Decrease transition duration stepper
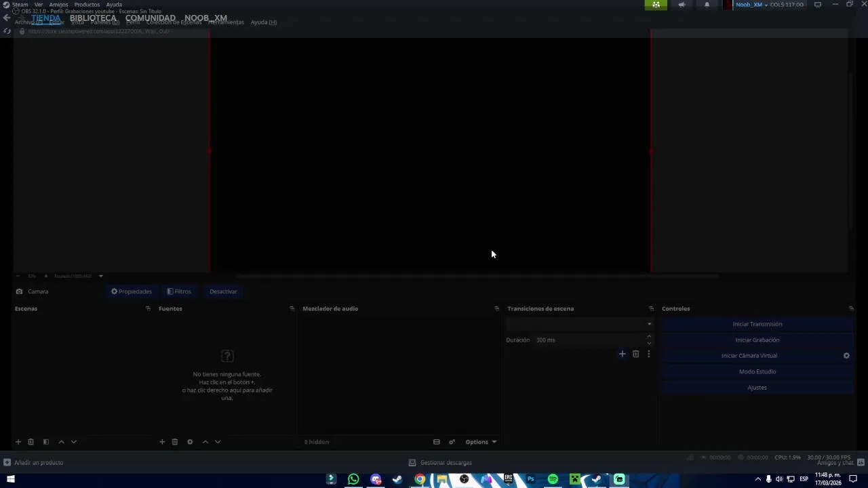 (x=649, y=343)
